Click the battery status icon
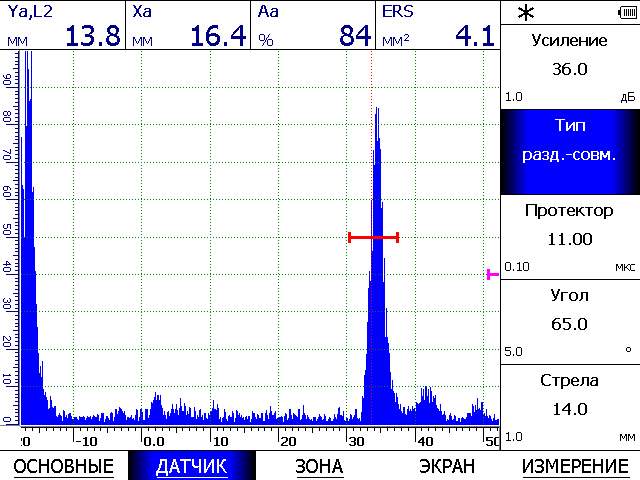Viewport: 640px width, 480px height. [625, 12]
